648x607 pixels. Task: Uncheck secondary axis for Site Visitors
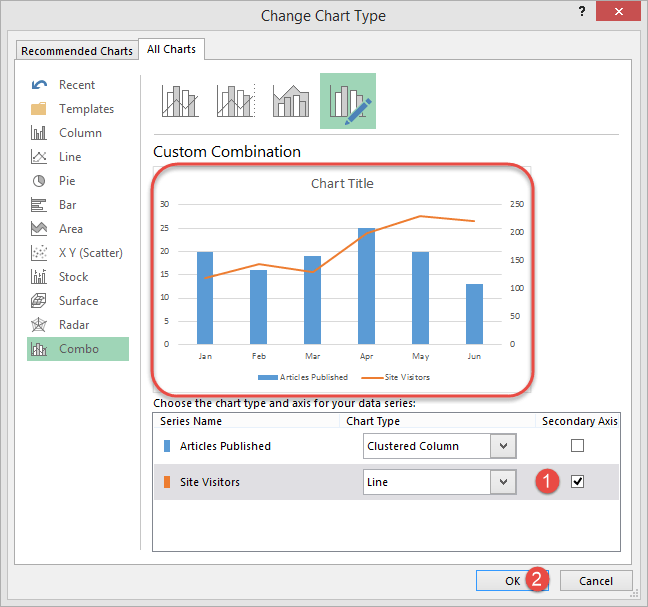(x=577, y=482)
